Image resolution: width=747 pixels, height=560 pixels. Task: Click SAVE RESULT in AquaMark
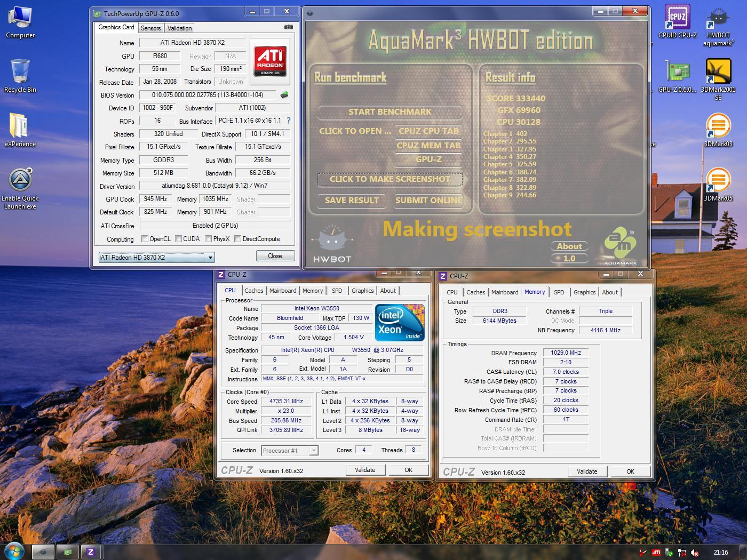coord(352,201)
